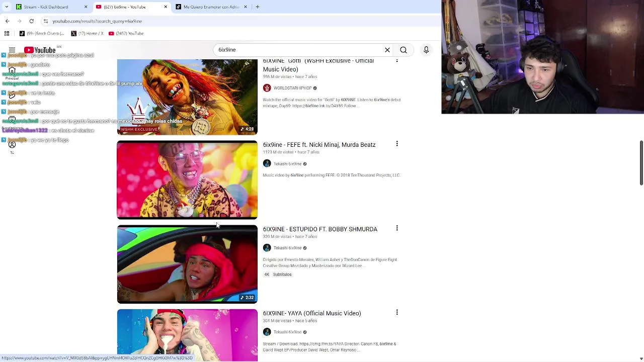The height and width of the screenshot is (362, 644).
Task: Open the YAYA video thumbnail
Action: coord(187,335)
